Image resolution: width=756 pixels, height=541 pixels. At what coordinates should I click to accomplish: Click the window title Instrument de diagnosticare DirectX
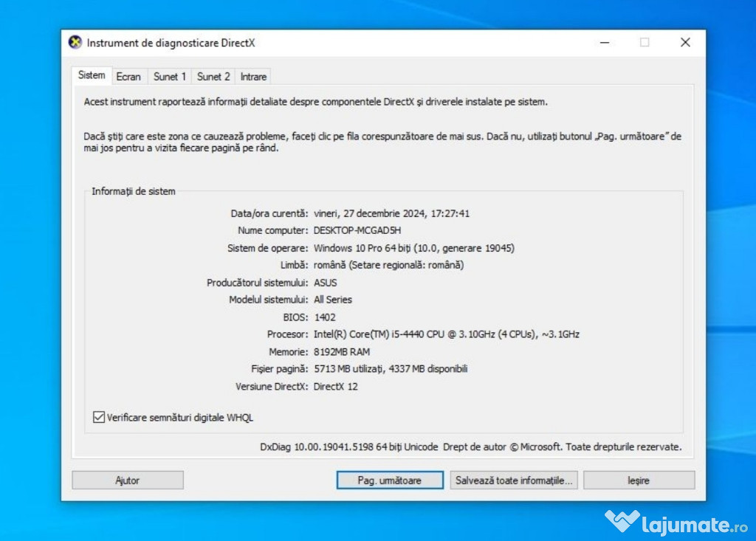(x=171, y=43)
